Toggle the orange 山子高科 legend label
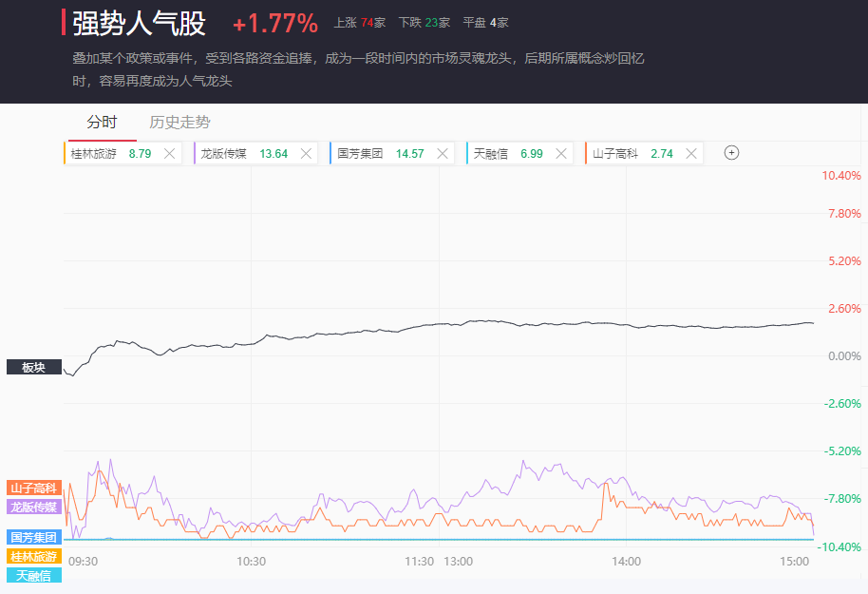This screenshot has width=868, height=594. coord(34,488)
